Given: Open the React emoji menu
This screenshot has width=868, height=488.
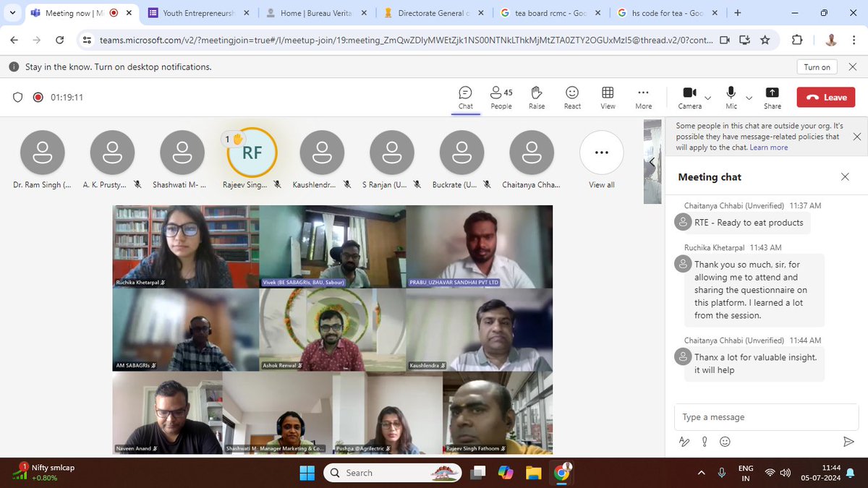Looking at the screenshot, I should [572, 98].
